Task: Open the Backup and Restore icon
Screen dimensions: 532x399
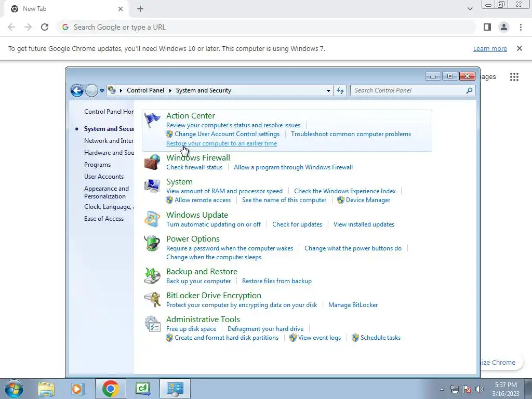Action: pyautogui.click(x=152, y=276)
